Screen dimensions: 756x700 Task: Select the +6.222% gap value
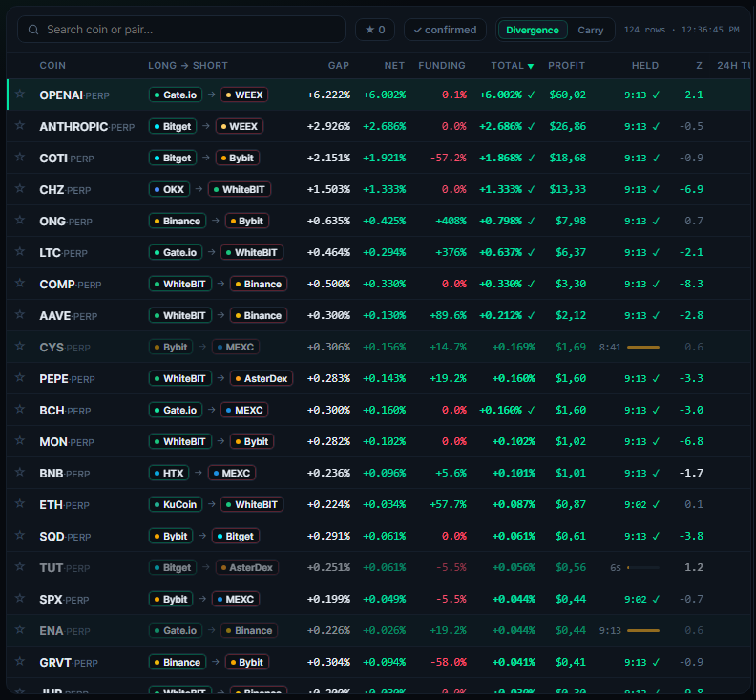point(328,95)
